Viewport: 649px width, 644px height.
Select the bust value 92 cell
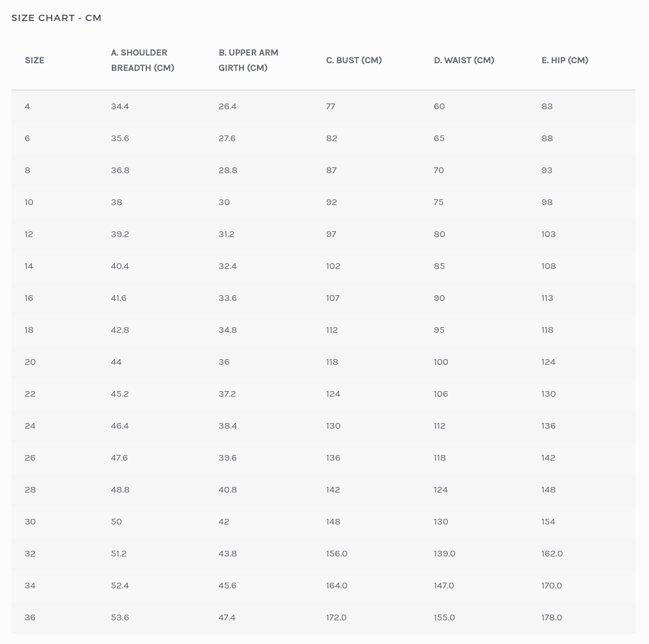point(332,202)
